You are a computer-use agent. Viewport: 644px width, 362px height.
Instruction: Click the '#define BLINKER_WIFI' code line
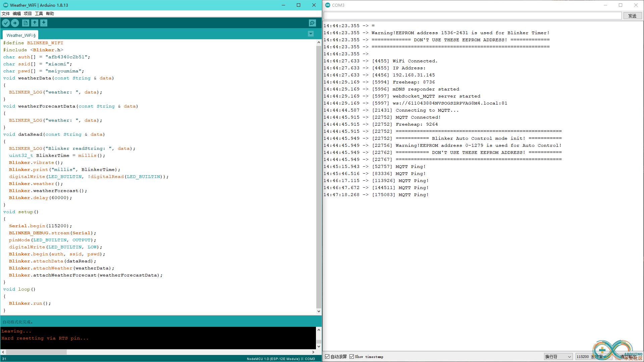(x=33, y=43)
